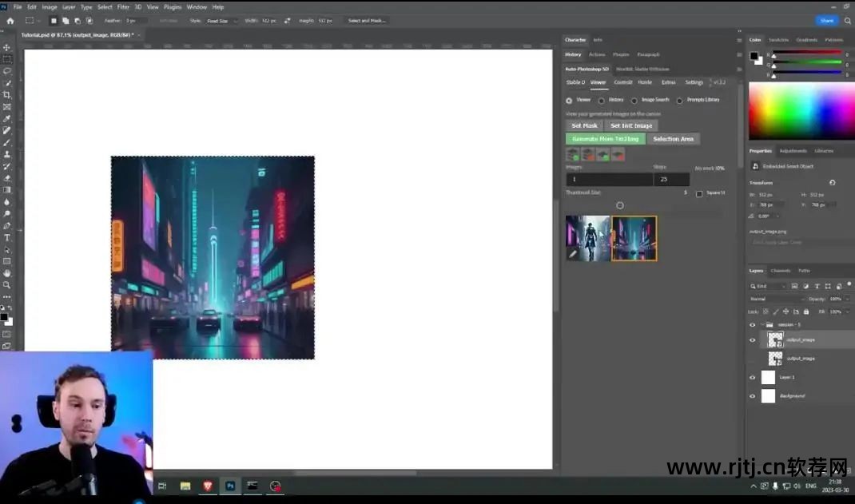Swap width and height values icon
The width and height of the screenshot is (855, 504).
coord(287,21)
